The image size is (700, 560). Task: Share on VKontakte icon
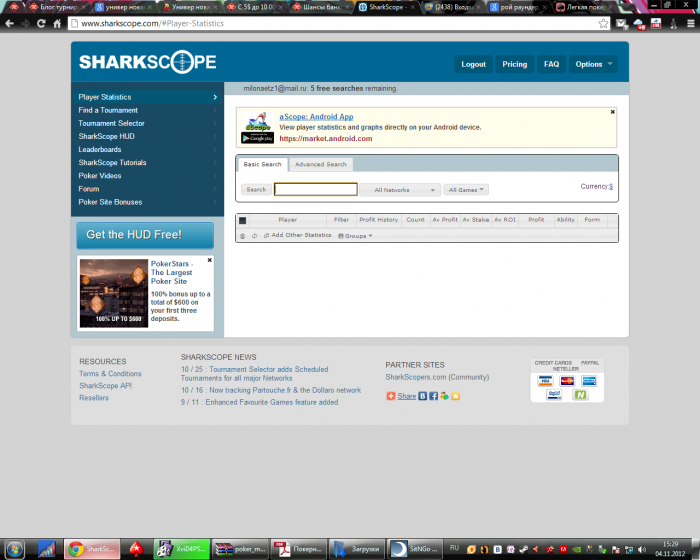coord(422,396)
